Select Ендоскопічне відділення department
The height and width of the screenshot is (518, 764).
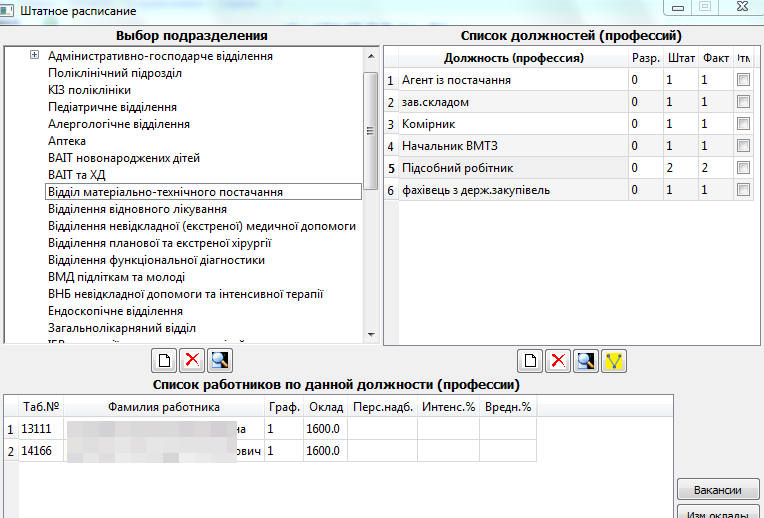tap(115, 311)
